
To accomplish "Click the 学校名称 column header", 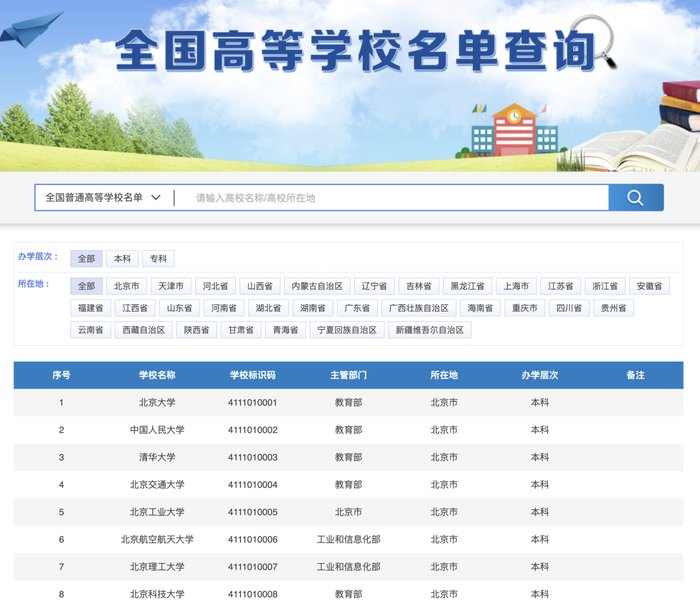I will [x=157, y=375].
